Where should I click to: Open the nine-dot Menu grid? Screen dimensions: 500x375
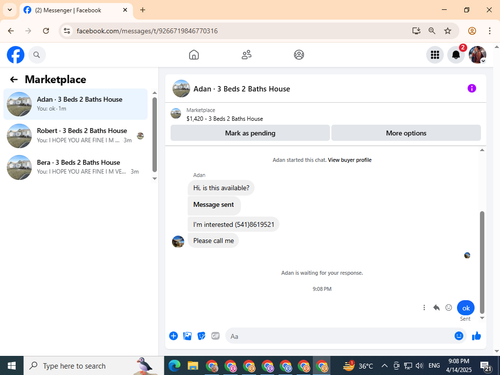tap(435, 55)
